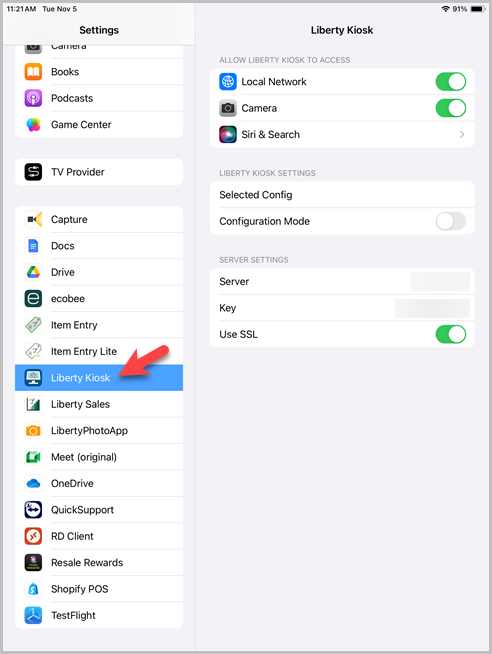Viewport: 492px width, 654px height.
Task: Choose the QuickSupport icon
Action: coord(33,510)
